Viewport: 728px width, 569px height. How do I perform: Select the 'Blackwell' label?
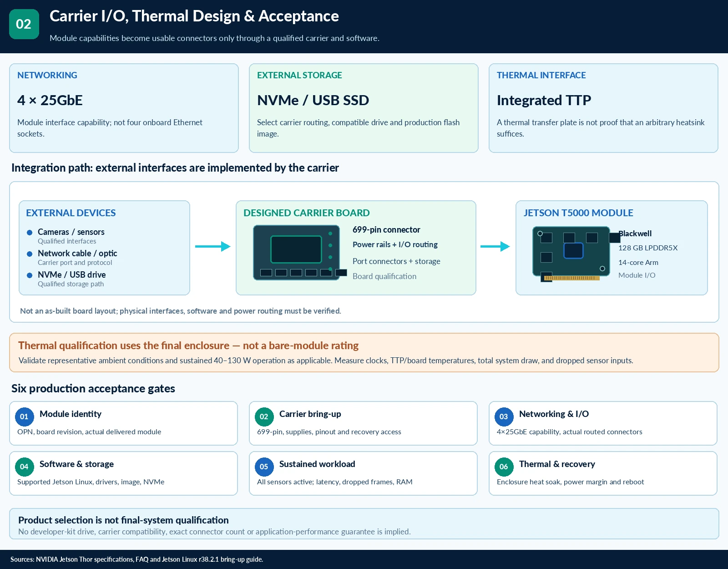point(635,234)
